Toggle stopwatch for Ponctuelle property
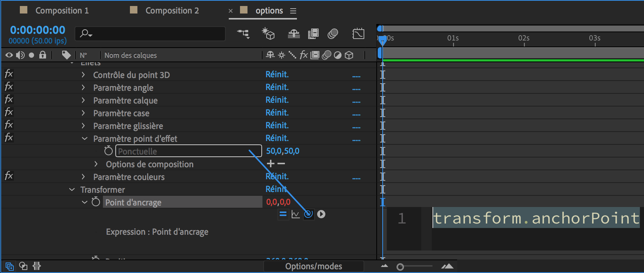Screen dimensions: 644x273 pos(108,151)
